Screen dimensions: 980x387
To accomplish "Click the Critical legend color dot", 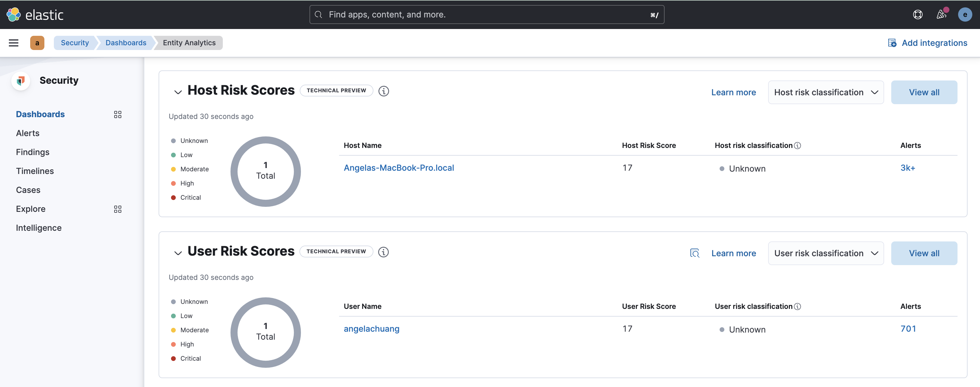I will tap(173, 197).
